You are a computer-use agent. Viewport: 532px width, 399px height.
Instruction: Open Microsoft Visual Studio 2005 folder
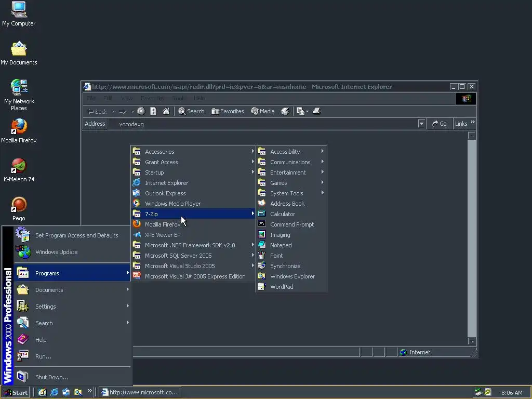click(193, 266)
